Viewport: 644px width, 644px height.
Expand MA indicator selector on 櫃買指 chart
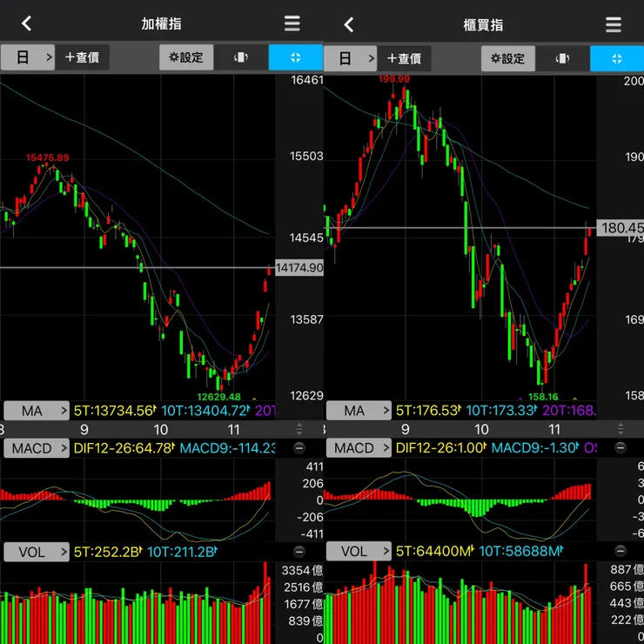pyautogui.click(x=359, y=411)
